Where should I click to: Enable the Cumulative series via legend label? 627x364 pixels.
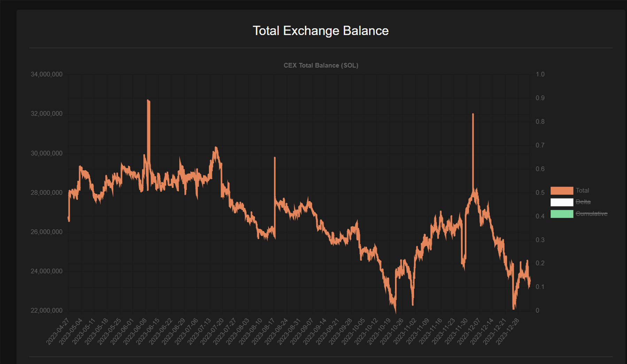click(591, 214)
